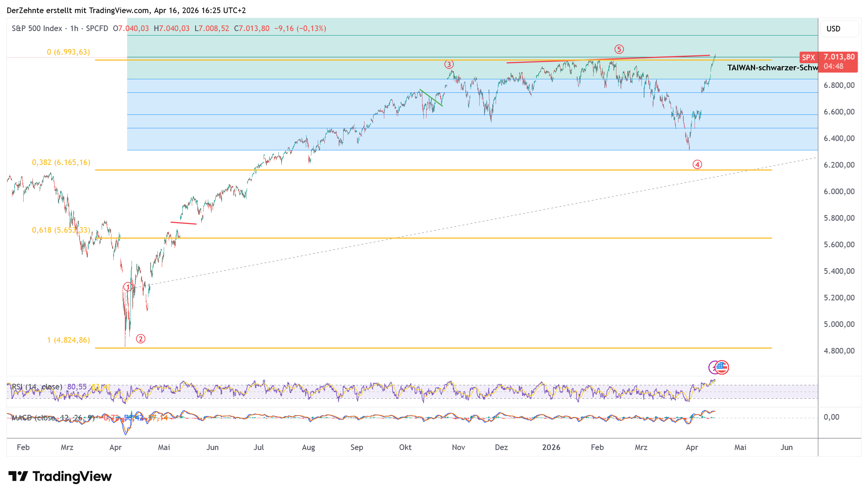Click the circled wave 2 marker
The image size is (868, 496).
[x=141, y=339]
